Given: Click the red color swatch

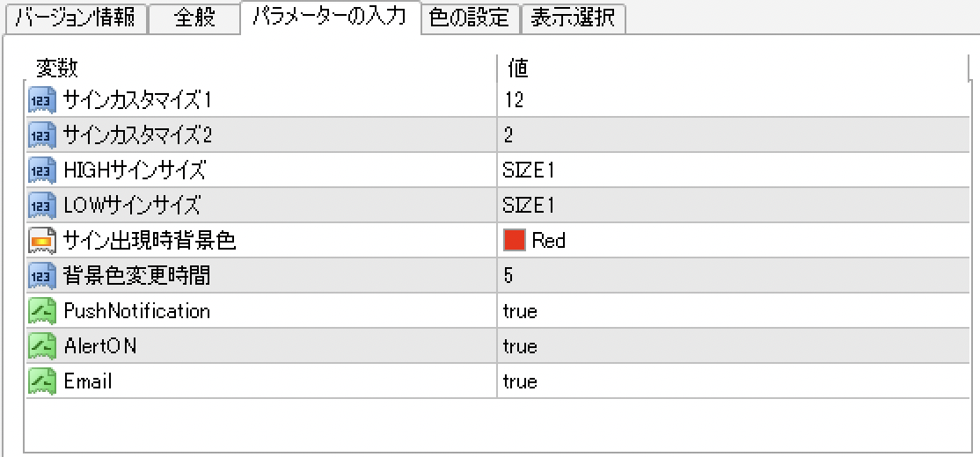Looking at the screenshot, I should pos(514,241).
